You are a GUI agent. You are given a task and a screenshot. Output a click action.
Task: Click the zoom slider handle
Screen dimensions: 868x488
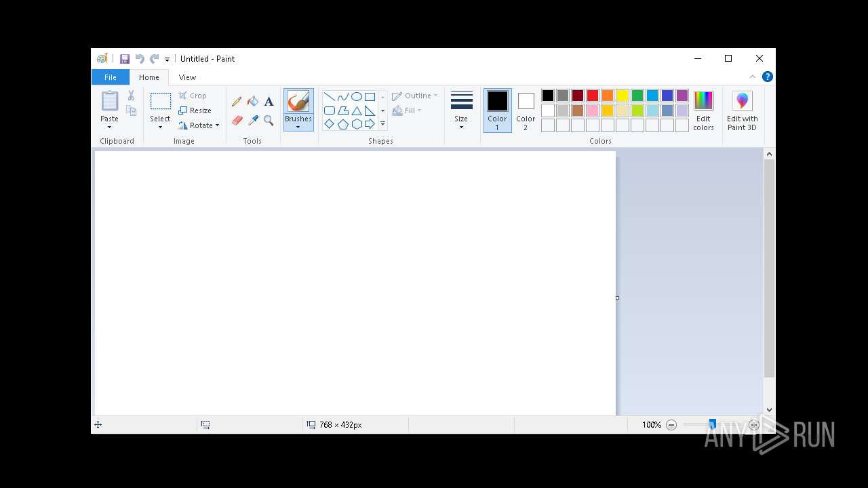click(712, 424)
